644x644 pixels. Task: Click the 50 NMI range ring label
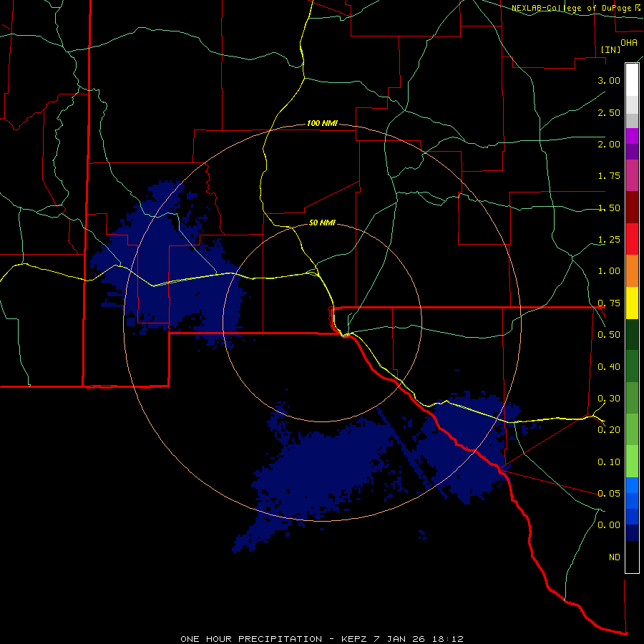click(322, 223)
